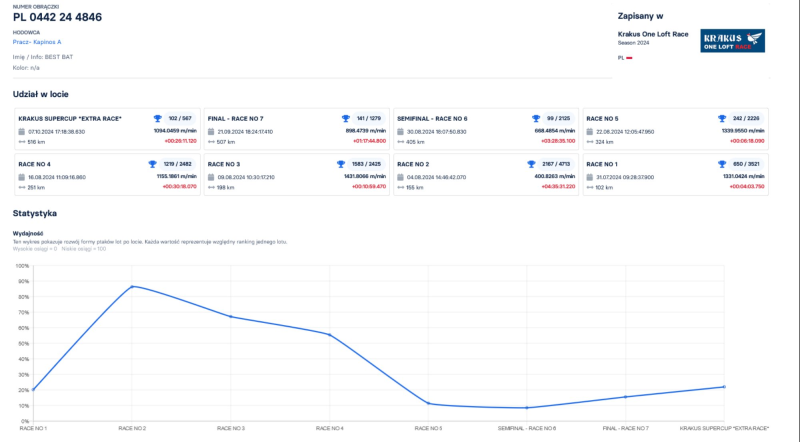The height and width of the screenshot is (442, 800).
Task: Click the ring number PL 0442 24 4846
Action: (x=57, y=17)
